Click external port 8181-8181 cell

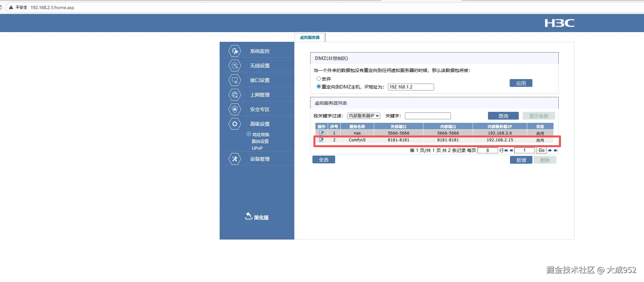coord(398,140)
